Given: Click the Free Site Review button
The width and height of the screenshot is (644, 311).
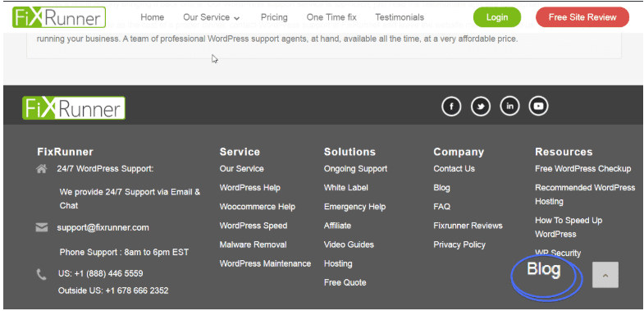Looking at the screenshot, I should (x=582, y=17).
